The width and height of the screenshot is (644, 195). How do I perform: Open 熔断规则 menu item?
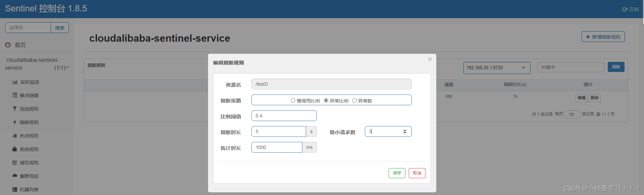click(29, 122)
